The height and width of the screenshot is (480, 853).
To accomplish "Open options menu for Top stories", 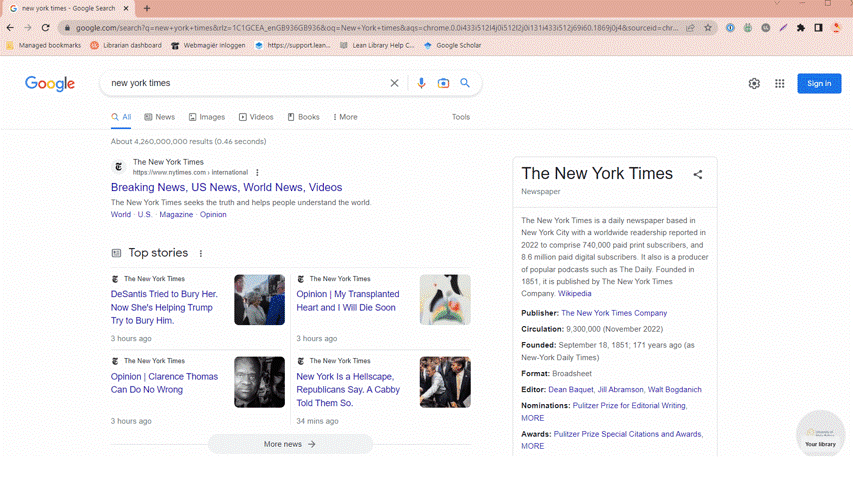I will (x=201, y=254).
